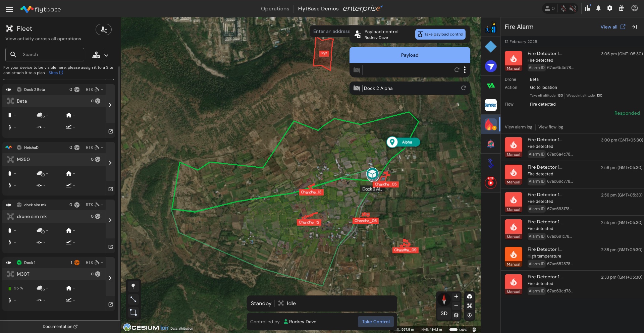Click the compass to reset north

[x=444, y=299]
